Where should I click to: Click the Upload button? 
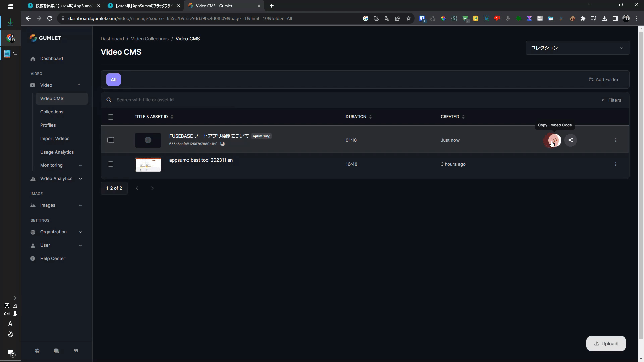coord(606,344)
